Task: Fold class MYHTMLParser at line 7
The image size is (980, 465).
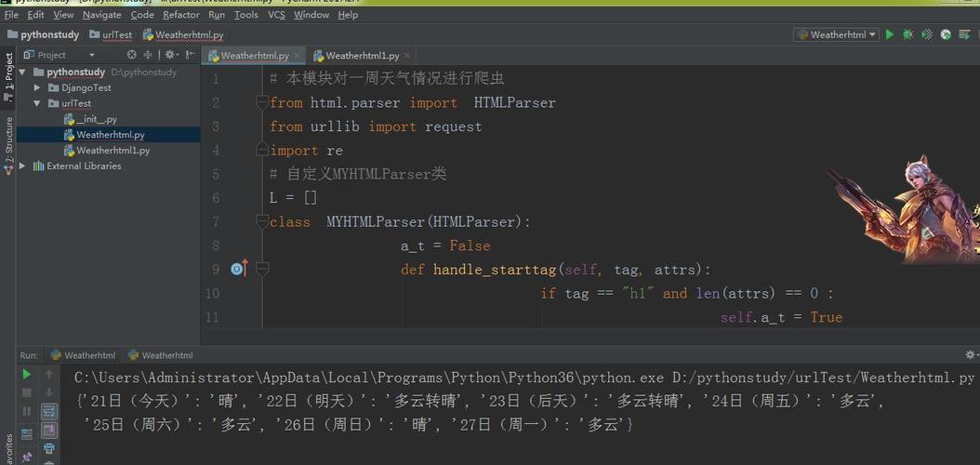Action: [x=262, y=221]
